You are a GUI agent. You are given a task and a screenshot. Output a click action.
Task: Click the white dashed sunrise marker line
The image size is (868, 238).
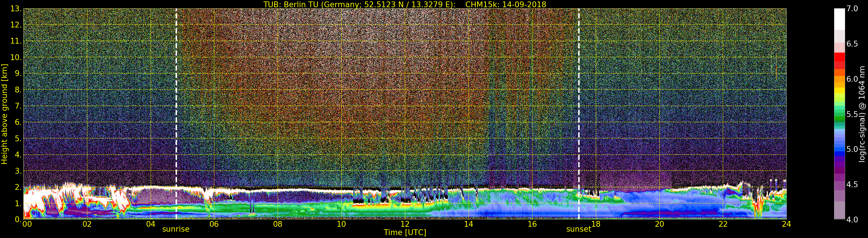[x=176, y=114]
